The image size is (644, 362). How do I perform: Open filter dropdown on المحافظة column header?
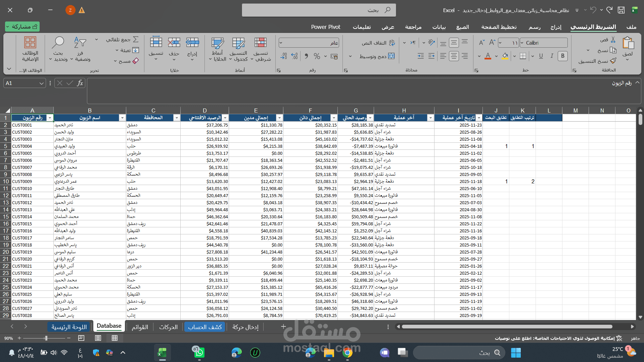point(177,118)
